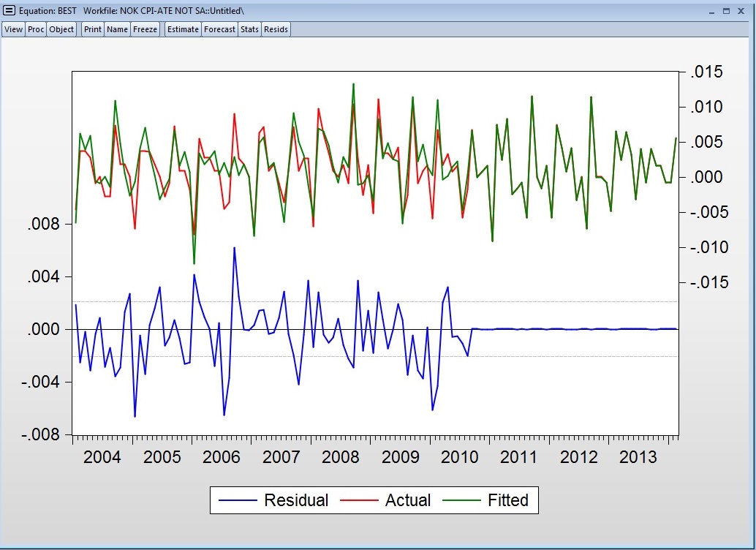Click the 2006 label on time axis
Image resolution: width=756 pixels, height=550 pixels.
(x=222, y=457)
